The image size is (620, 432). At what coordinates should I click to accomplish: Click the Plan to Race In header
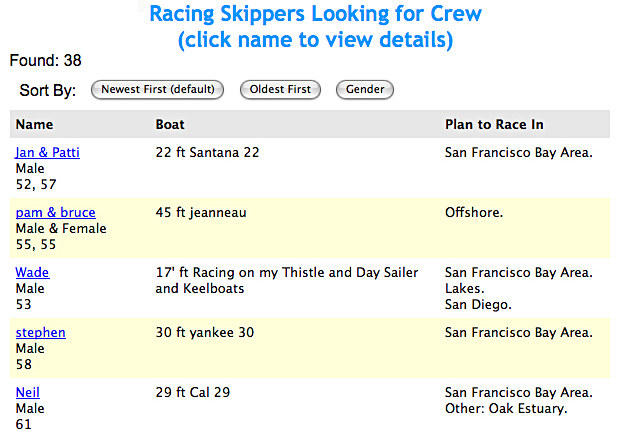tap(494, 125)
